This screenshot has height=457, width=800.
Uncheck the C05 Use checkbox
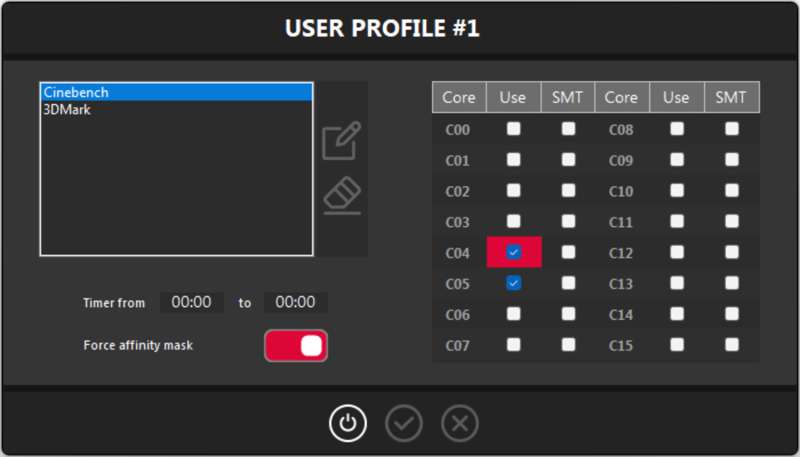point(513,284)
